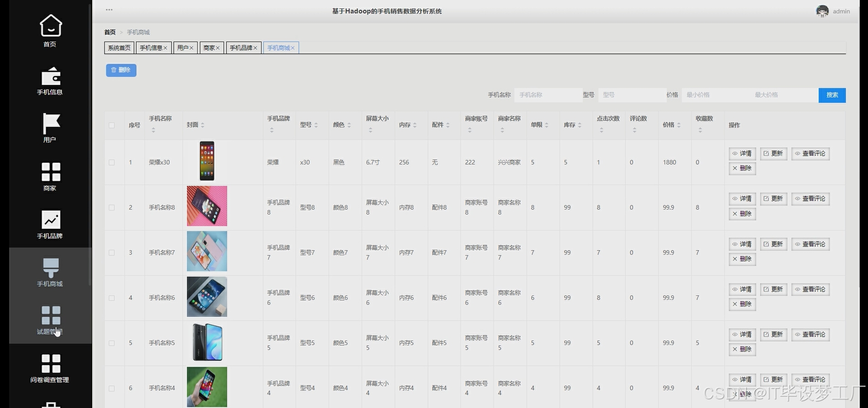868x408 pixels.
Task: Click 查看评论 for 手机名称6 row
Action: (810, 289)
